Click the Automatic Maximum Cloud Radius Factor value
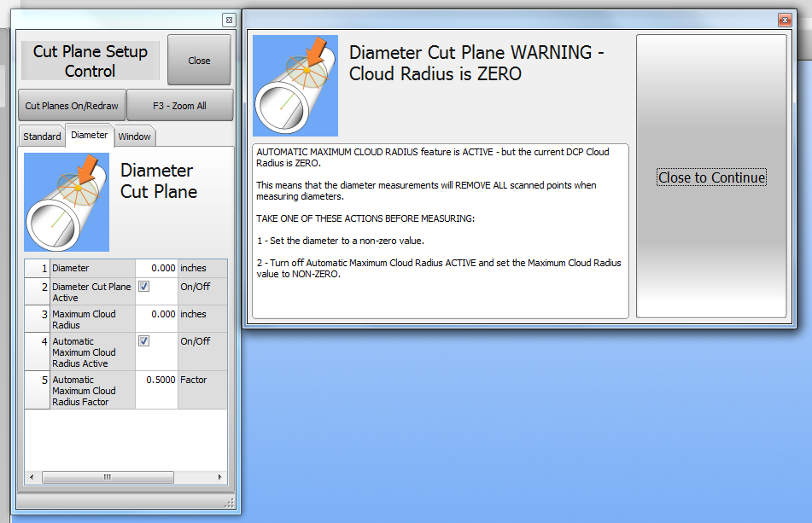The height and width of the screenshot is (523, 812). [x=156, y=381]
